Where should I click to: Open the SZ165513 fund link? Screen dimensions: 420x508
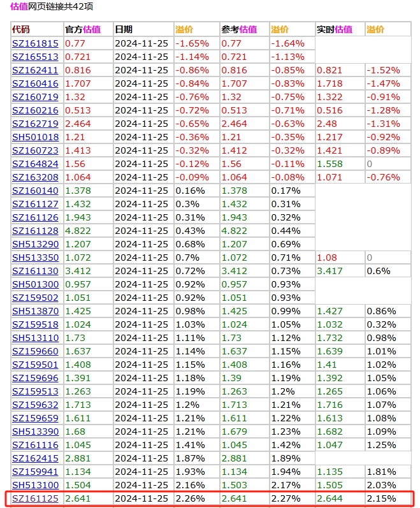[x=35, y=57]
